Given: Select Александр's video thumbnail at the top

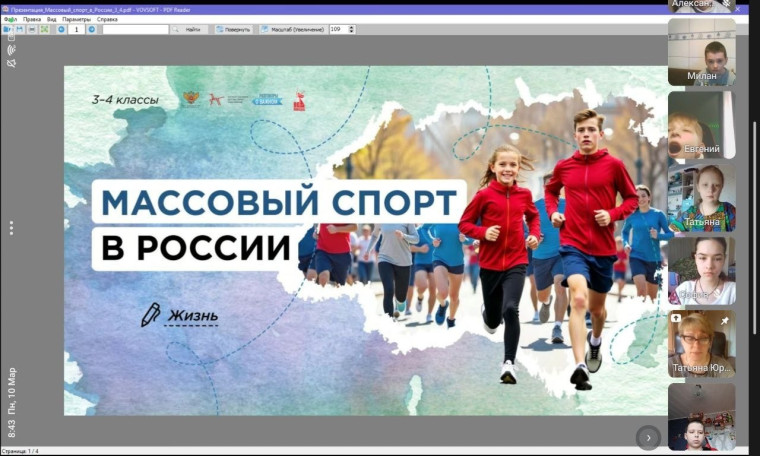Looking at the screenshot, I should [x=701, y=6].
